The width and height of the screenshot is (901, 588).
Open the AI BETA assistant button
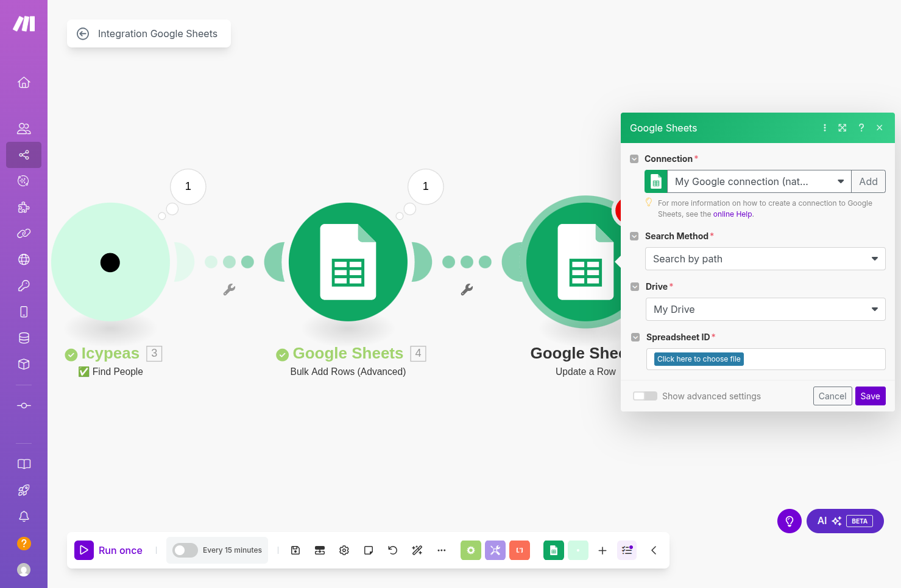(x=845, y=521)
